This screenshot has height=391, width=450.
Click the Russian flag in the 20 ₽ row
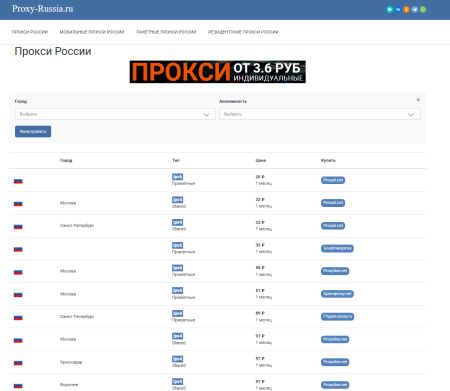[18, 181]
